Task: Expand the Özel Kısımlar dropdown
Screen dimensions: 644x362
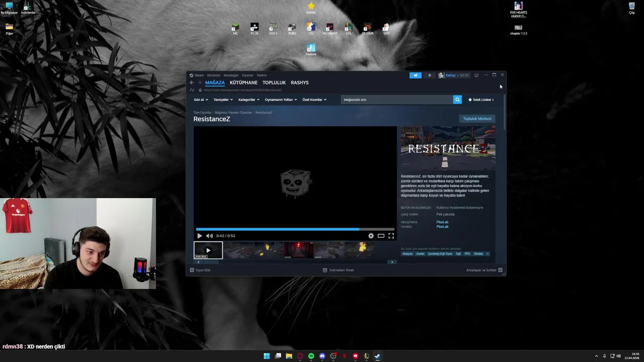Action: click(314, 100)
